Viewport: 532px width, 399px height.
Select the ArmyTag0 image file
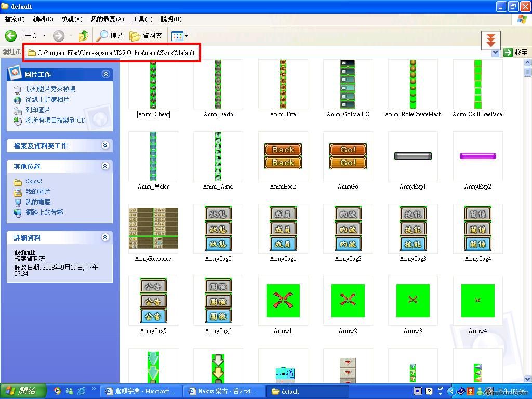218,229
